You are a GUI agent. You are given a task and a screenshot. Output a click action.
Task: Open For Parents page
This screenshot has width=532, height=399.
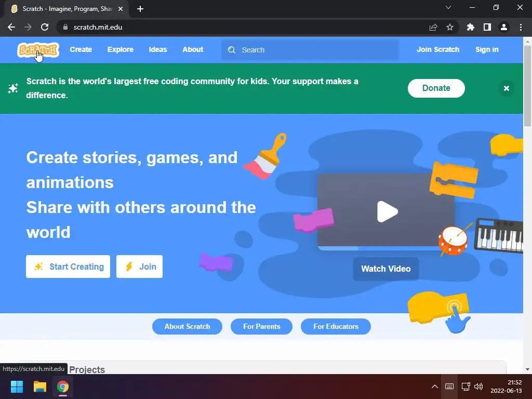click(262, 326)
